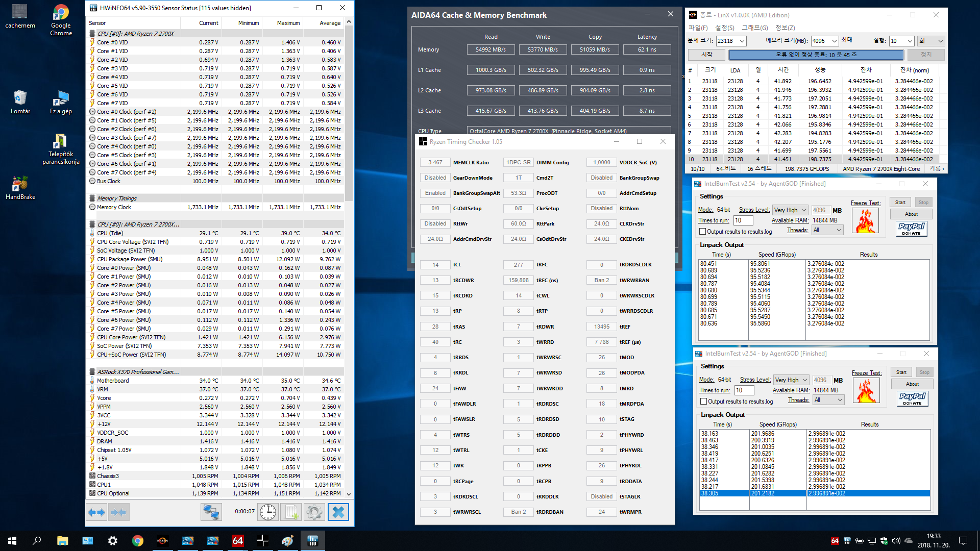The width and height of the screenshot is (980, 551).
Task: Open Windows Start menu
Action: 12,541
